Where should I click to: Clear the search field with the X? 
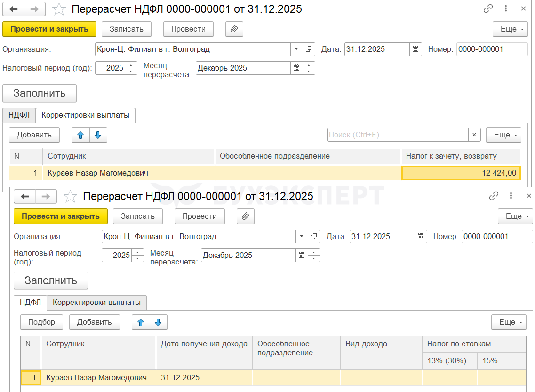click(474, 135)
